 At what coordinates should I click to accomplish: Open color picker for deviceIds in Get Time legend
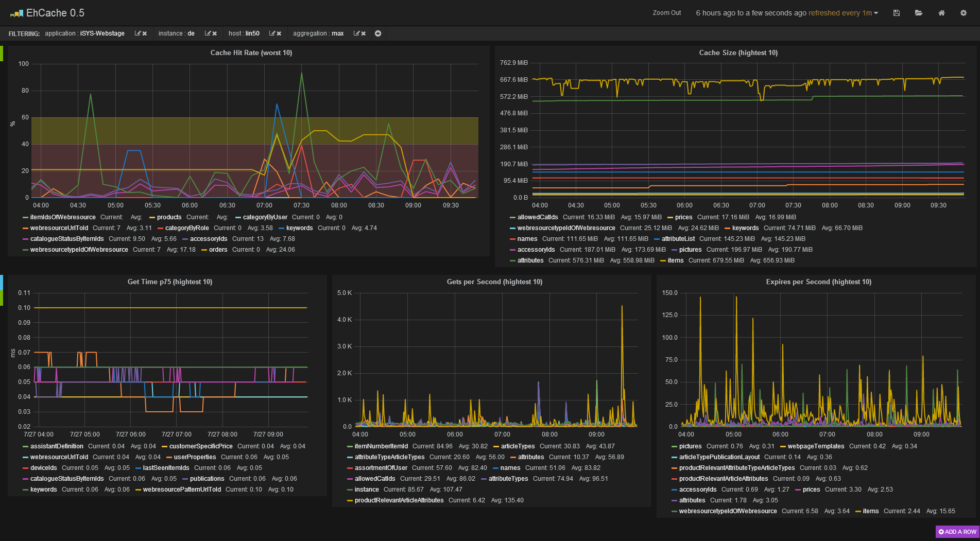[x=26, y=468]
